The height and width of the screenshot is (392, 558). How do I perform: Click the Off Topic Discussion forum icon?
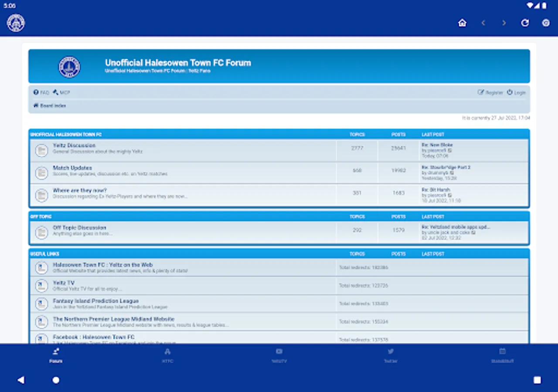coord(41,233)
